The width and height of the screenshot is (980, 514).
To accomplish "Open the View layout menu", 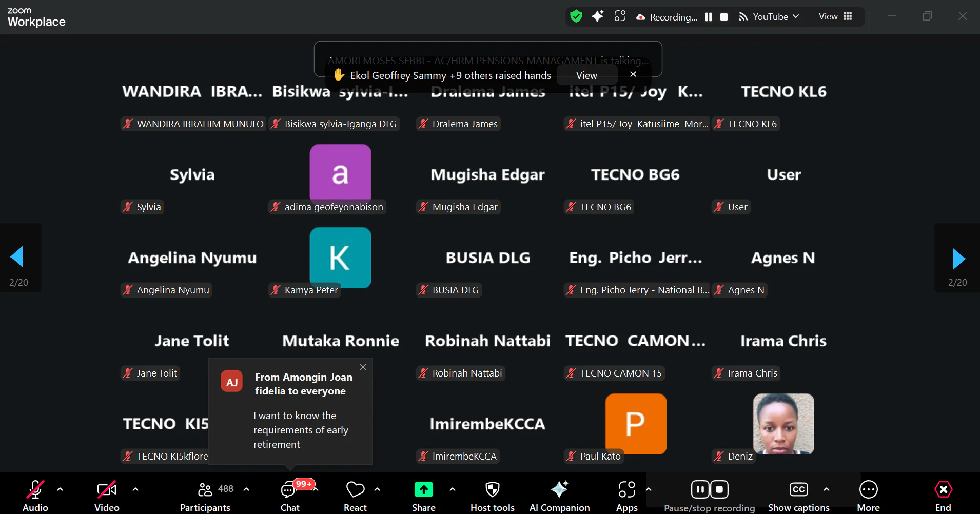I will pos(835,16).
